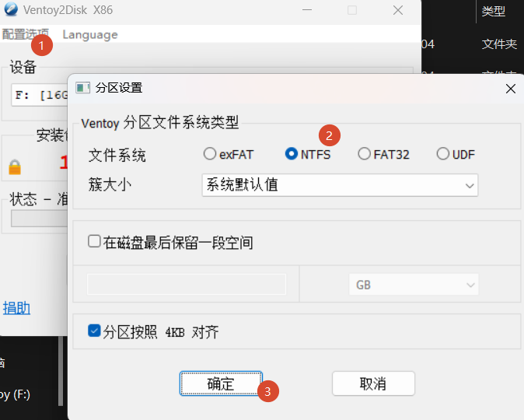Enable 在磁盘最后保留一段空间 checkbox

[94, 241]
